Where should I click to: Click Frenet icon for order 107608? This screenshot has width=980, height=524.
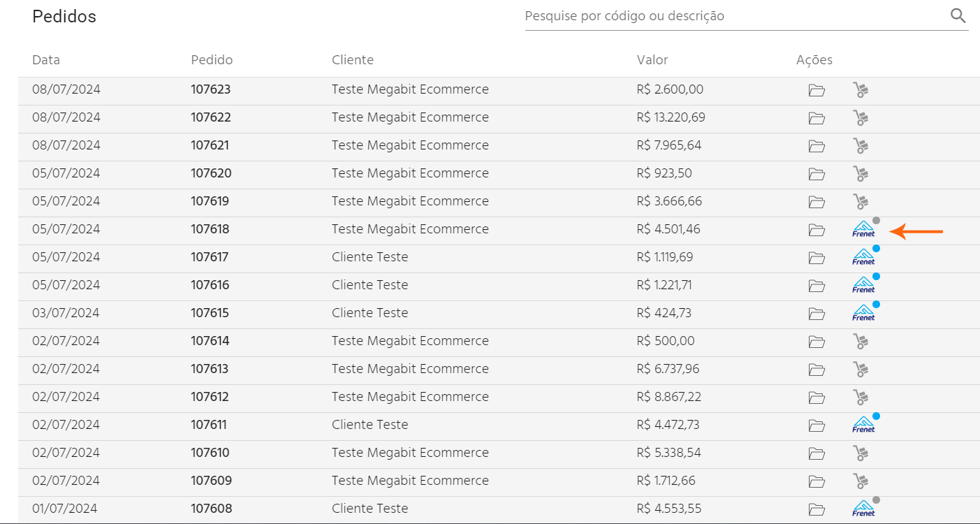coord(863,509)
